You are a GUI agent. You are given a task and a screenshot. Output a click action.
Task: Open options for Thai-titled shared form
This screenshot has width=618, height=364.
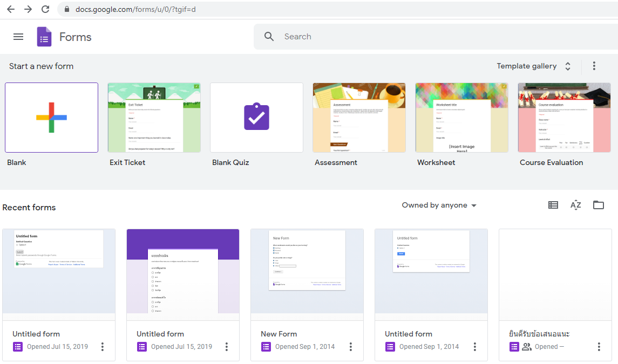click(599, 347)
